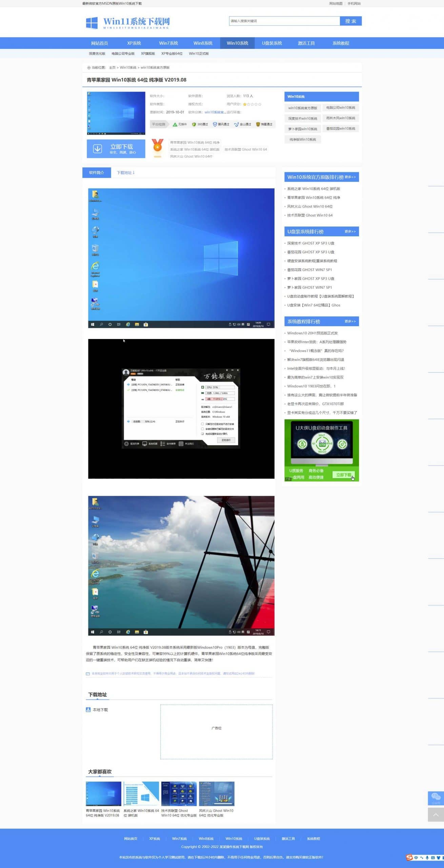The height and width of the screenshot is (868, 444).
Task: Open 技术员联盟 Ghost Win10 优化专业版 thumbnail
Action: (179, 794)
